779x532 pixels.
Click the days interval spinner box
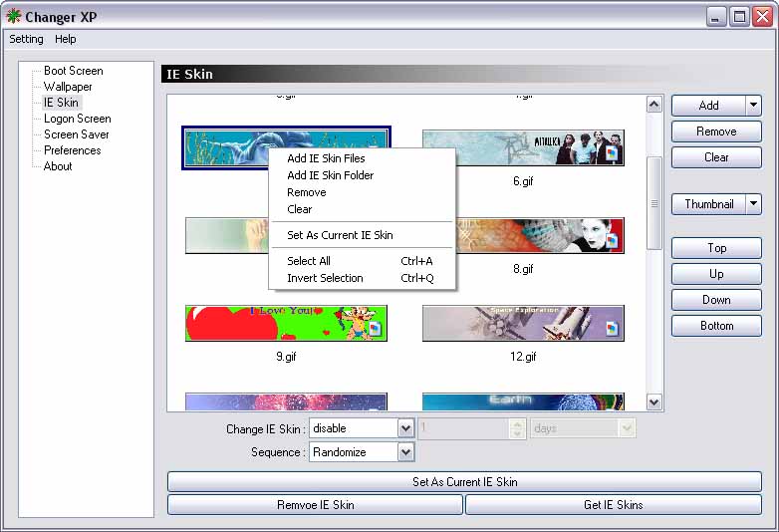tap(464, 428)
